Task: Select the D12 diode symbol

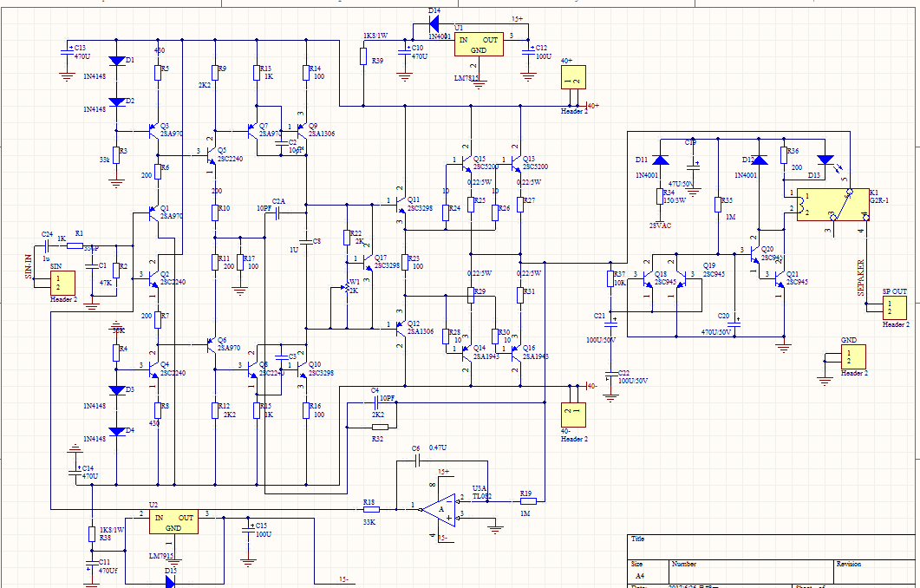Action: [760, 160]
